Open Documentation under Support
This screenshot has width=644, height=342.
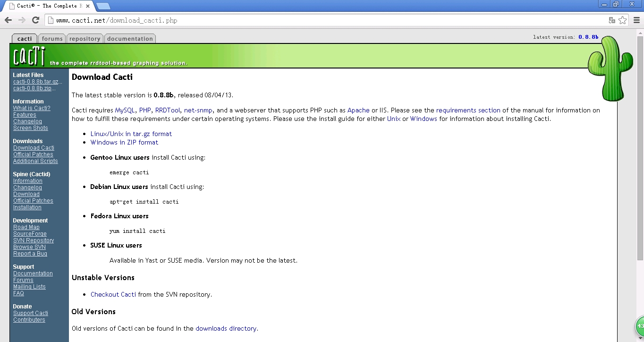[x=33, y=274]
